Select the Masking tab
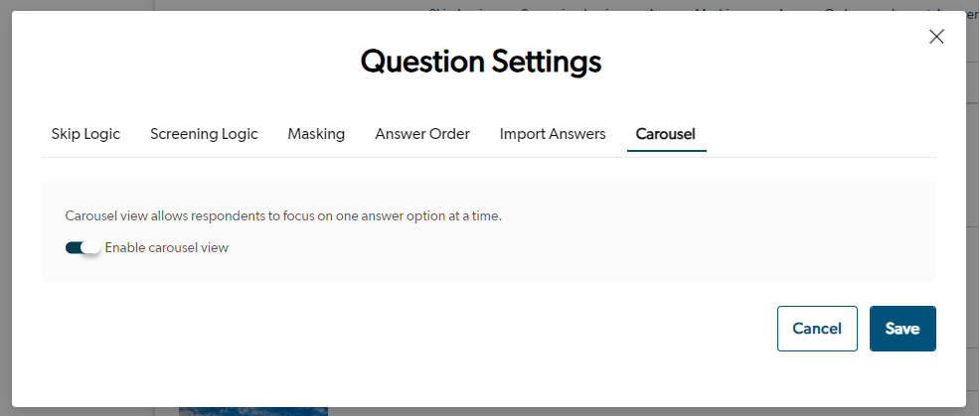The width and height of the screenshot is (980, 416). coord(316,134)
